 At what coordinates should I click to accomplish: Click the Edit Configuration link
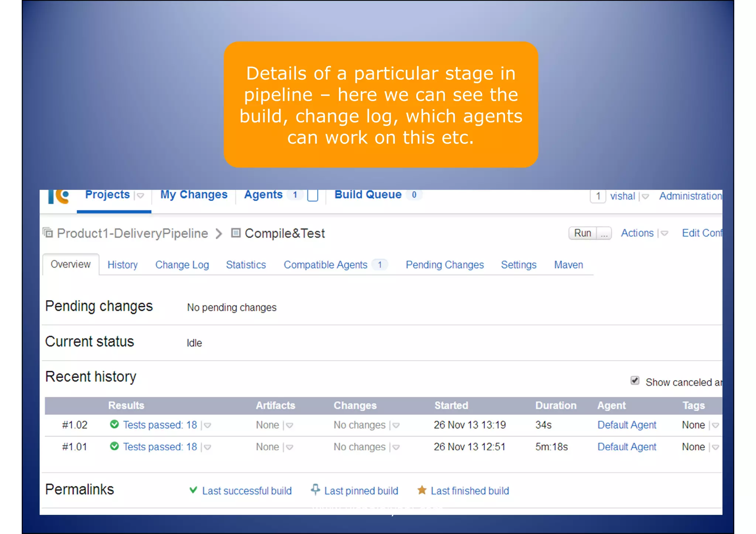pos(702,233)
